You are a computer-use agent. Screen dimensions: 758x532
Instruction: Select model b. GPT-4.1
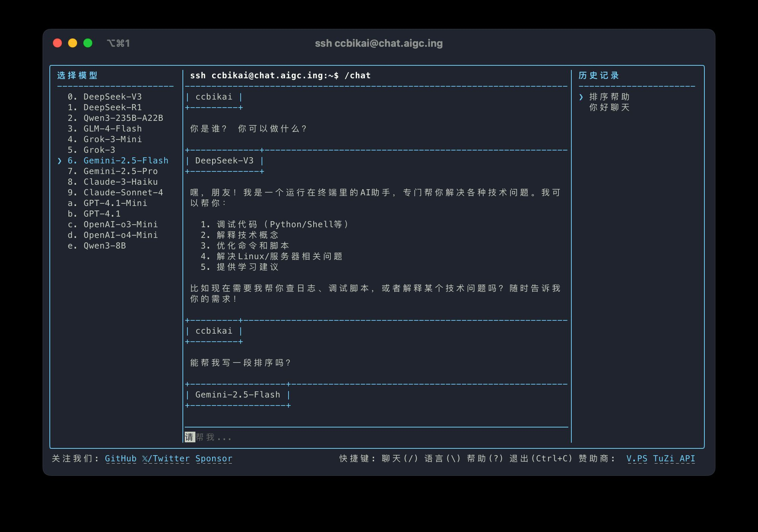click(94, 214)
